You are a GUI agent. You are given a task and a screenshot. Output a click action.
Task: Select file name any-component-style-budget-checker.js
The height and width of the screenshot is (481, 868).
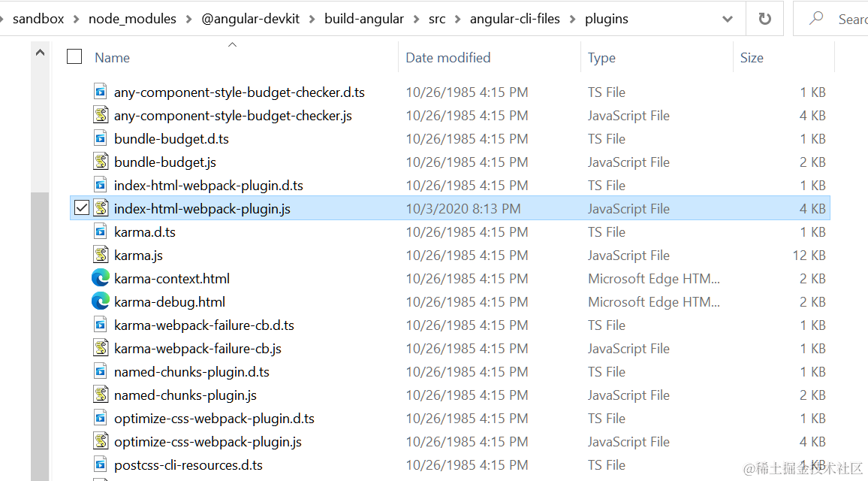point(233,115)
